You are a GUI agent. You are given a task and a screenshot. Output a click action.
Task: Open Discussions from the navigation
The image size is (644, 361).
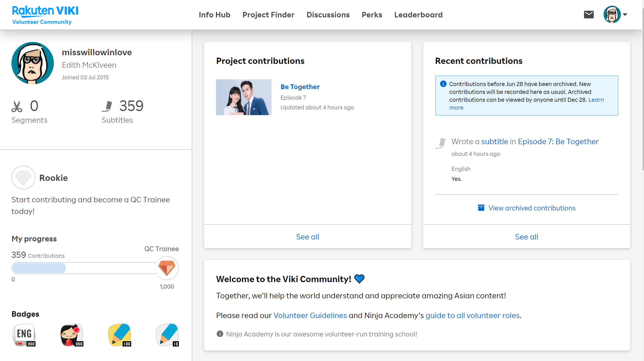(328, 15)
